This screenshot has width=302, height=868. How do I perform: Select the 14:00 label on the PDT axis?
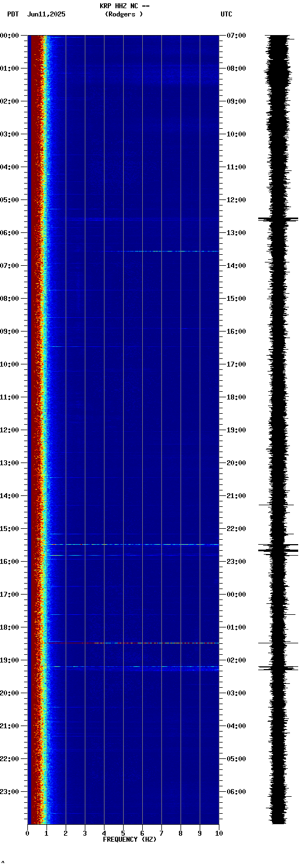point(9,496)
